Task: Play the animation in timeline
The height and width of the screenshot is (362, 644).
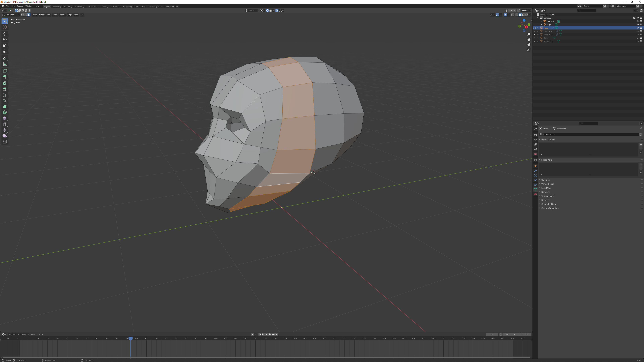Action: [x=270, y=334]
